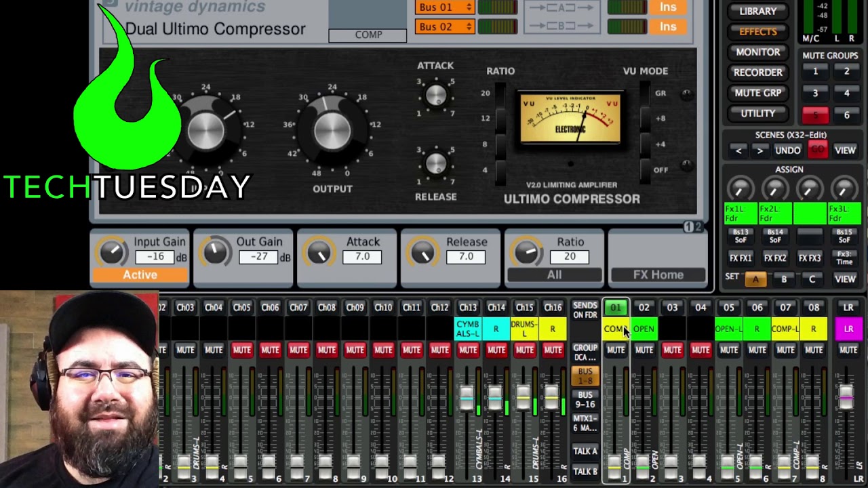The width and height of the screenshot is (868, 488).
Task: Click VIEW in the Scenes section
Action: (845, 150)
